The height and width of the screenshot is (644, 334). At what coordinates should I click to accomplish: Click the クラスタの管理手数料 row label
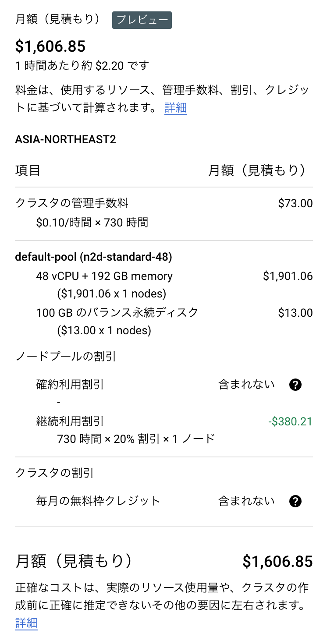[71, 203]
